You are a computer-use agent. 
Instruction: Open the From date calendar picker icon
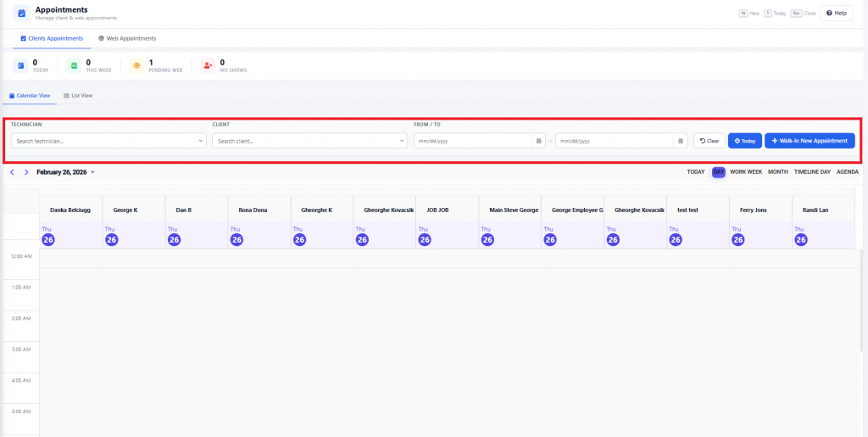(538, 141)
